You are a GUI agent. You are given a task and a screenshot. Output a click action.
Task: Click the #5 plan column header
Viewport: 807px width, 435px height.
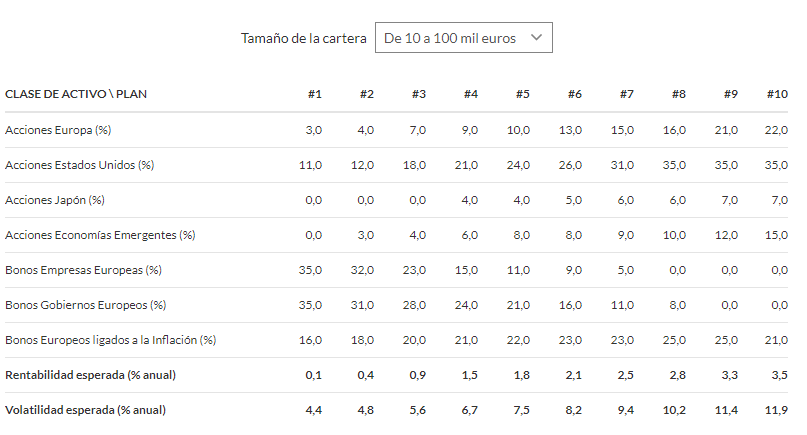522,94
